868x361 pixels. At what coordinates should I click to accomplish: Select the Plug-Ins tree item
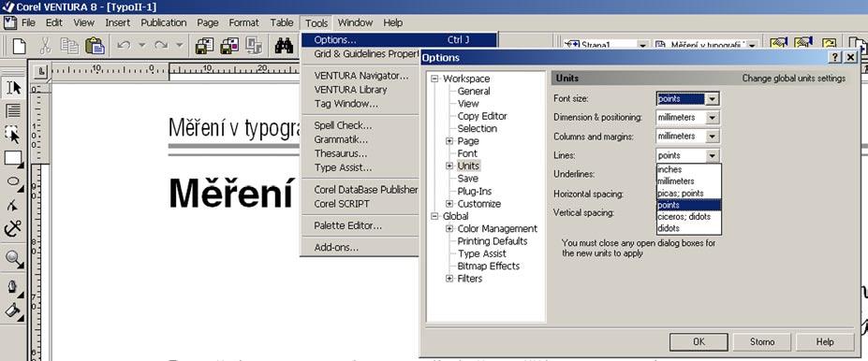[x=475, y=192]
